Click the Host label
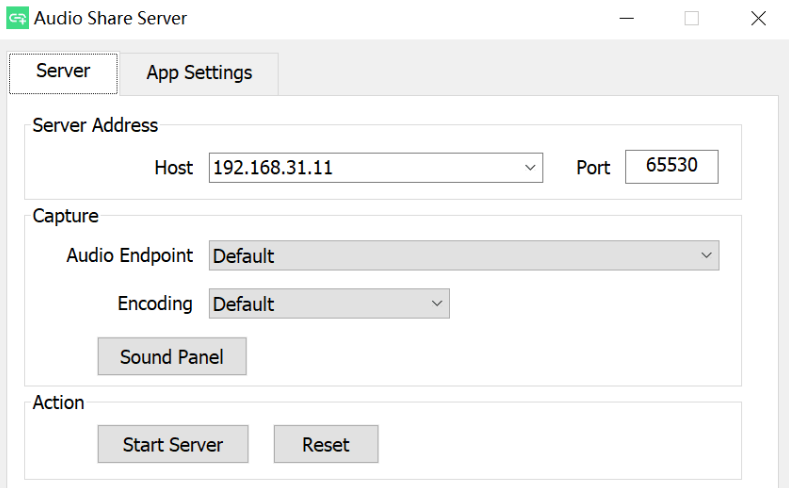The image size is (789, 488). pyautogui.click(x=173, y=168)
